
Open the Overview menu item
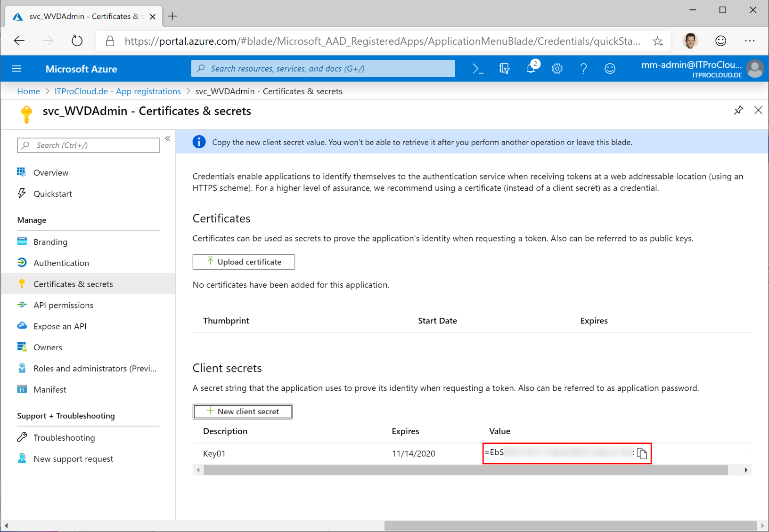tap(51, 172)
